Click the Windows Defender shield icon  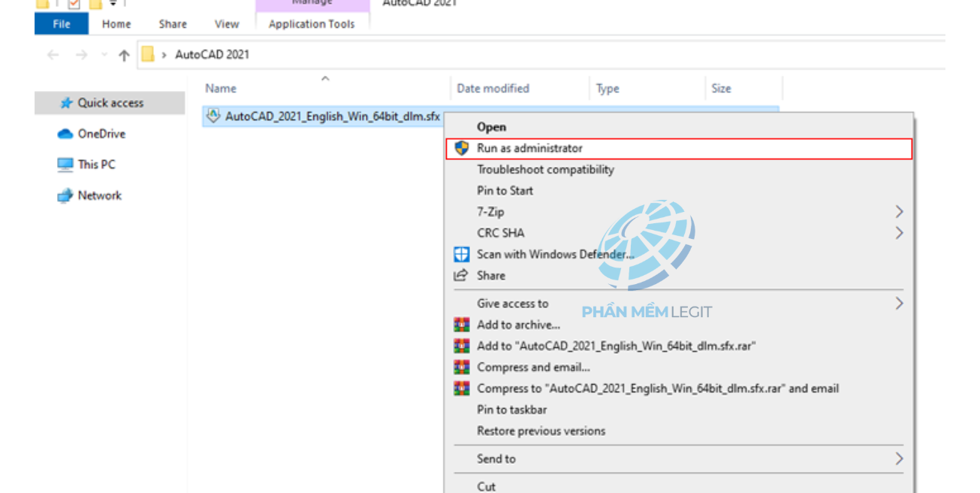[462, 254]
